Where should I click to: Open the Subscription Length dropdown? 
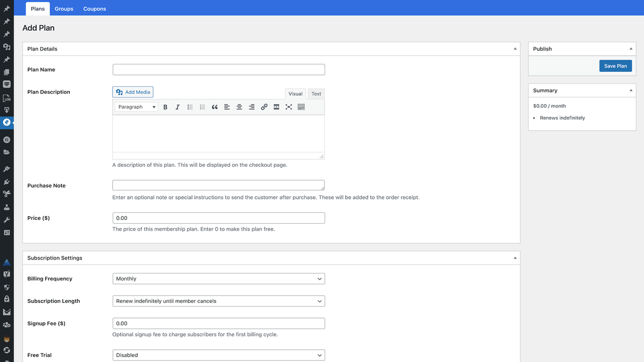pyautogui.click(x=218, y=301)
